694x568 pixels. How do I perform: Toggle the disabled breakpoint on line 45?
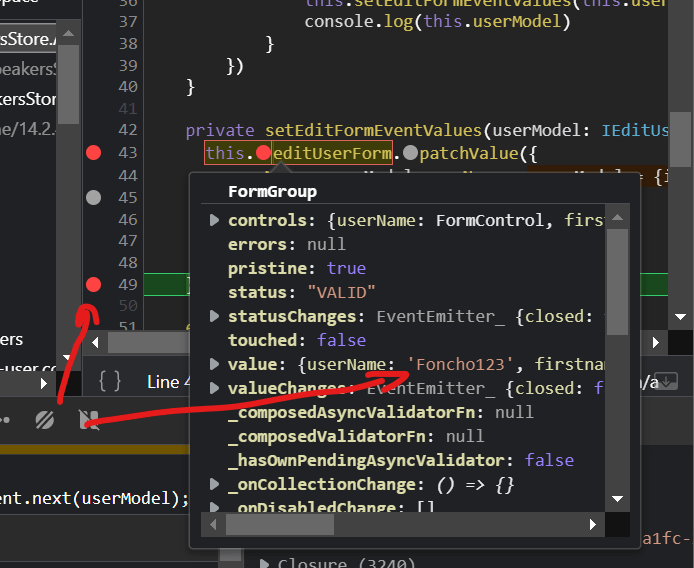coord(93,197)
